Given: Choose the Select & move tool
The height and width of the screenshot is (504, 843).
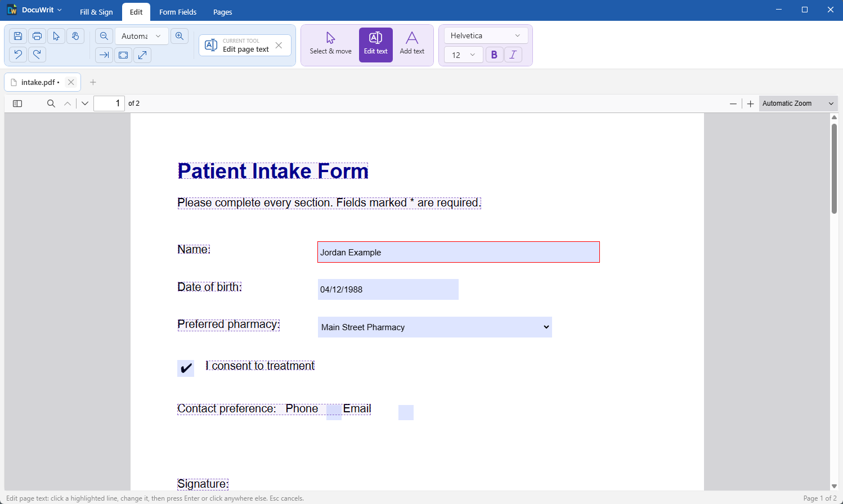Looking at the screenshot, I should 331,44.
